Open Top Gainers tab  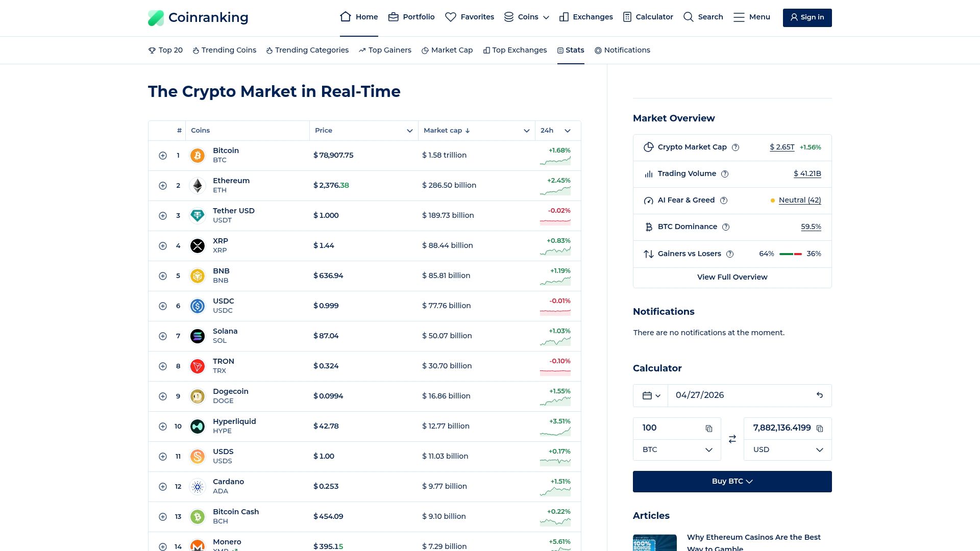(x=385, y=50)
